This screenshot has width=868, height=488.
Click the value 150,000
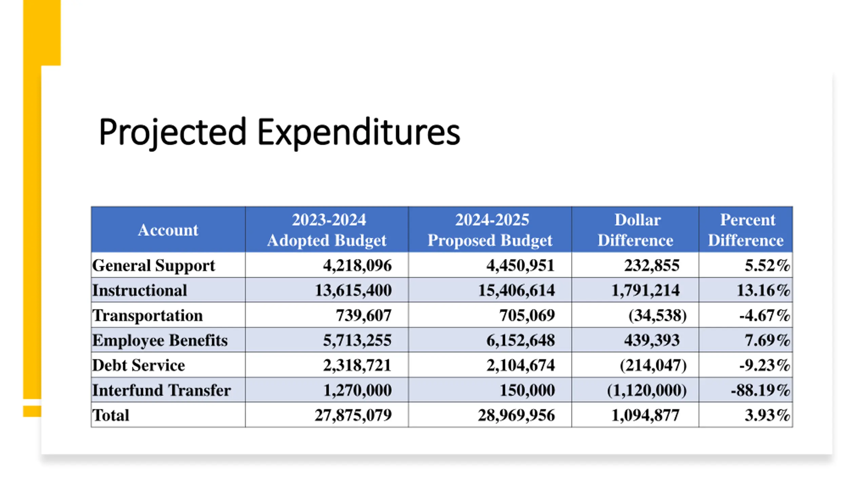(x=527, y=390)
